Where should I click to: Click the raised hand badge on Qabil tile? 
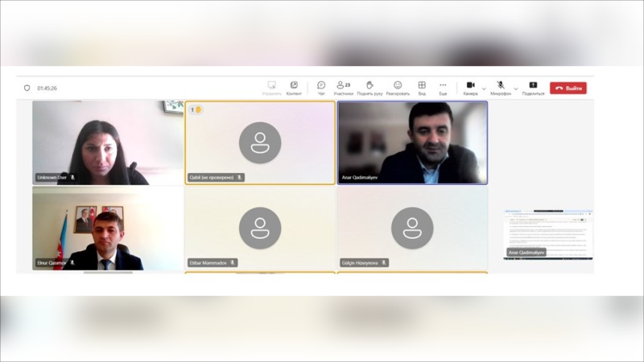pos(196,109)
